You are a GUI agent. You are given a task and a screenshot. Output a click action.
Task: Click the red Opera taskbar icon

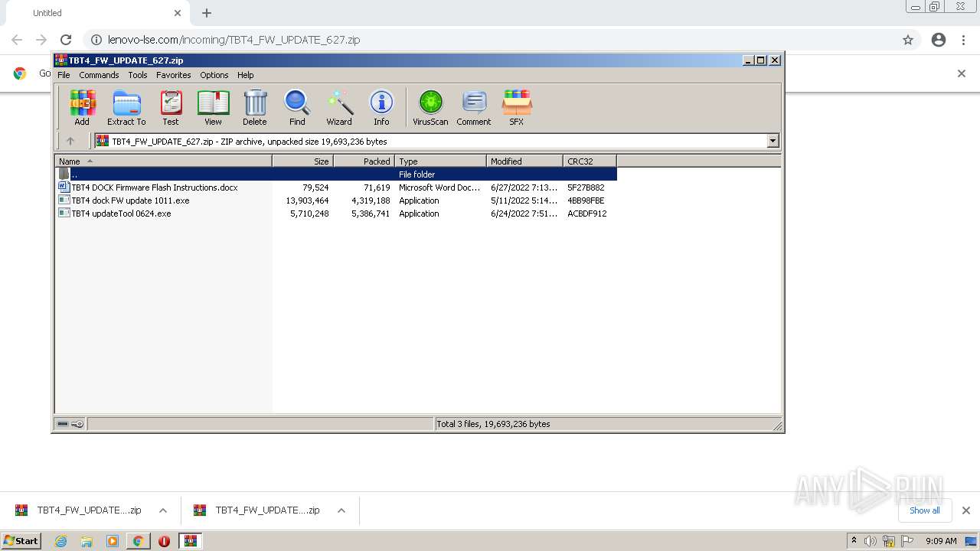(x=164, y=541)
